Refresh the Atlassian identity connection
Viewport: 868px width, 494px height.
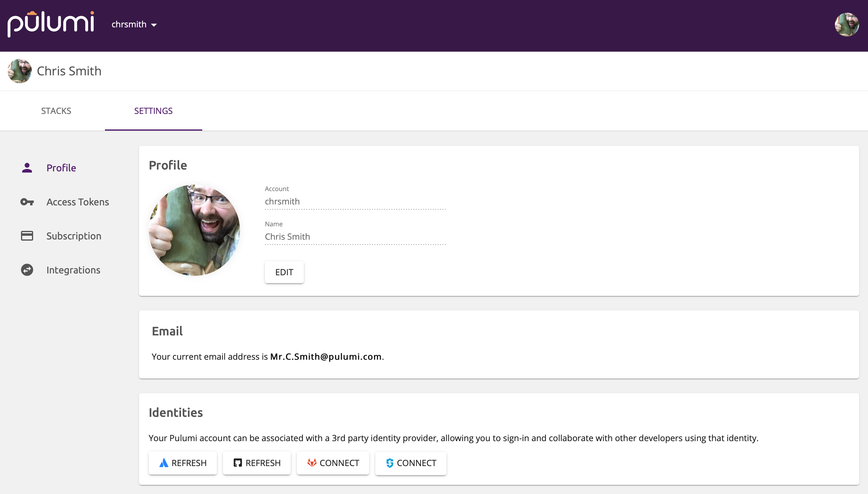click(182, 462)
